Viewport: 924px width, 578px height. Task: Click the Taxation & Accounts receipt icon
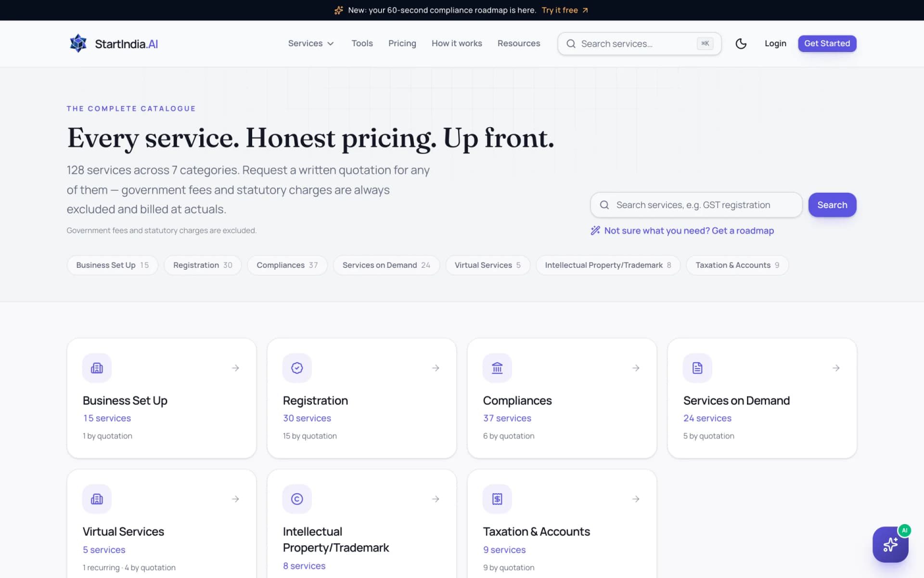click(x=497, y=499)
